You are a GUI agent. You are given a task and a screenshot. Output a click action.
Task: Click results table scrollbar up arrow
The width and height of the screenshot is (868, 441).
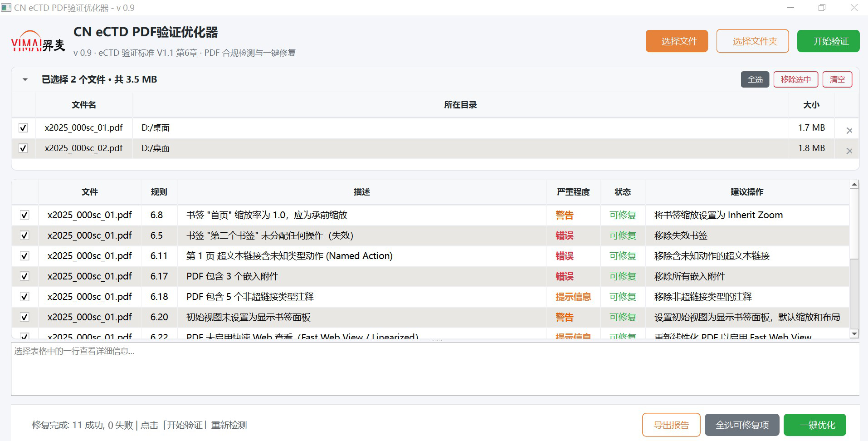[854, 185]
